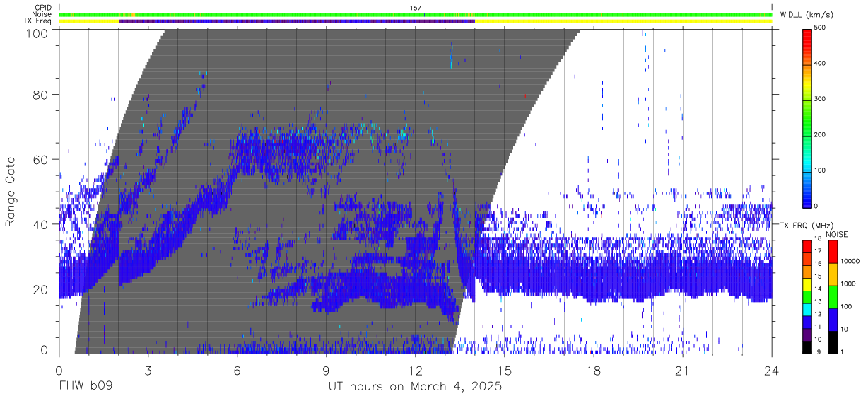Click the yellow TX Freq bar near 21 UT
The width and height of the screenshot is (868, 401).
(x=683, y=21)
